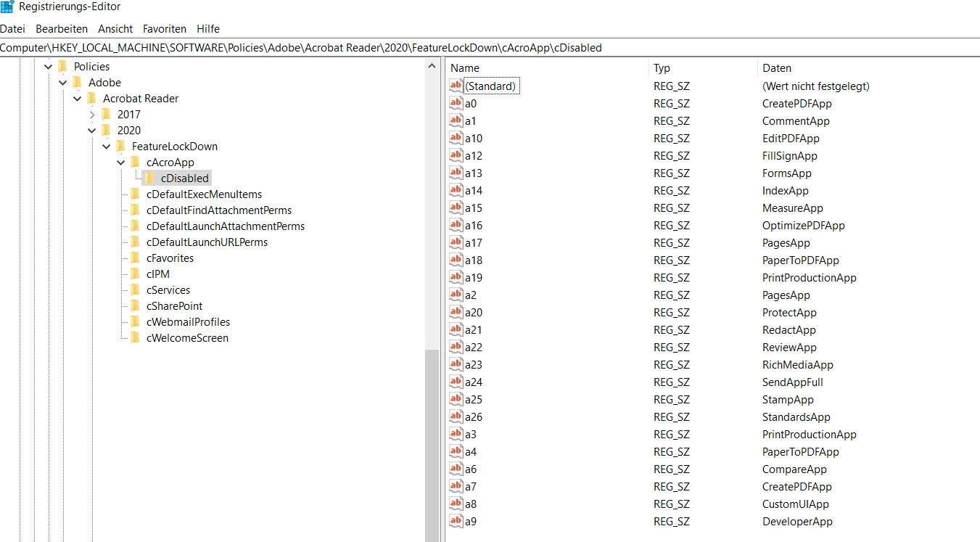The image size is (980, 542).
Task: Click the Registrierungs-Editor title bar icon
Action: pos(7,7)
